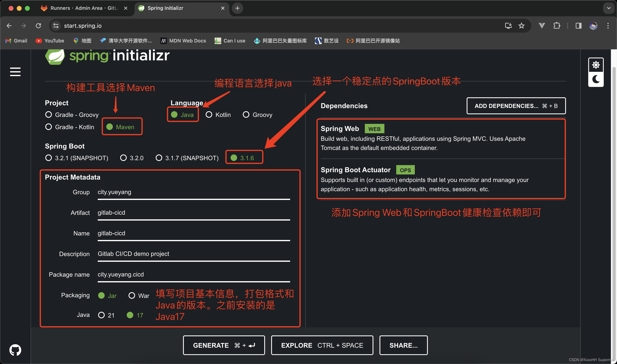
Task: Click the GENERATE button
Action: (223, 345)
